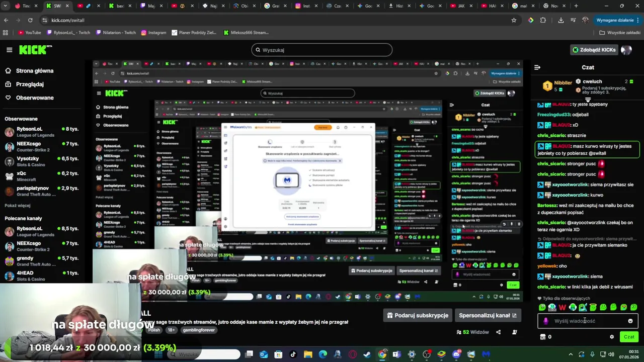Viewport: 644px width, 362px height.
Task: Open Wszystkie zakładki bookmarks folder
Action: (x=620, y=33)
